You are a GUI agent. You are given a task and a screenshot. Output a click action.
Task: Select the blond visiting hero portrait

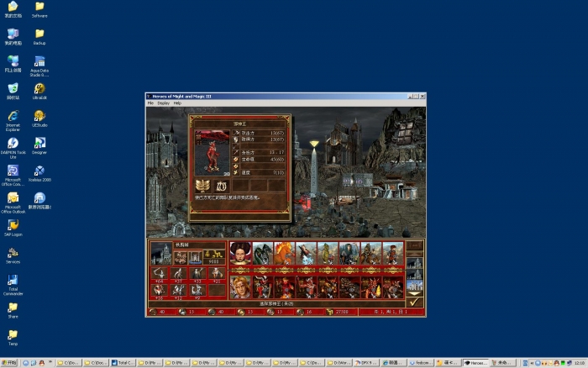click(x=240, y=287)
